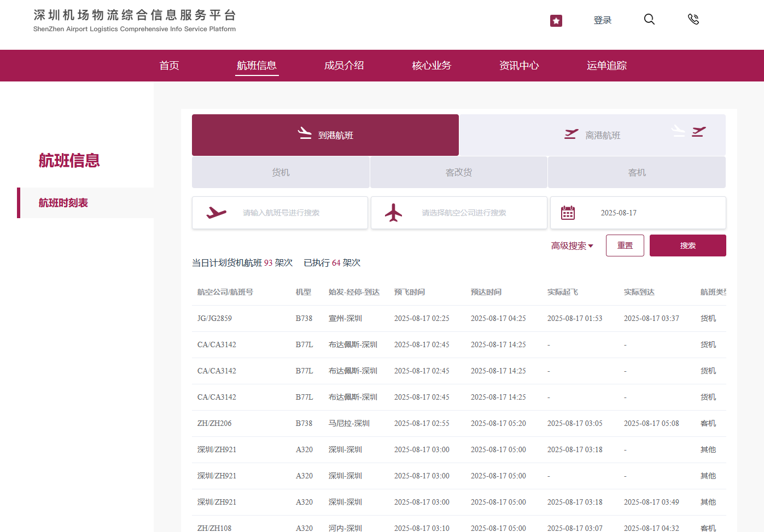Click the platform title logo 深圳机场物流综合信息服务平台
Screen dimensions: 764x532
point(135,21)
